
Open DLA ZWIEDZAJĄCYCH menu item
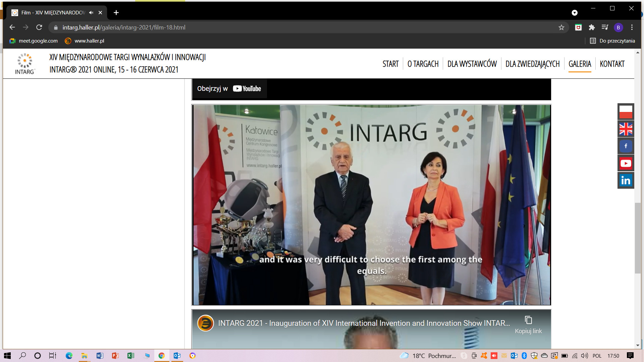pyautogui.click(x=532, y=64)
